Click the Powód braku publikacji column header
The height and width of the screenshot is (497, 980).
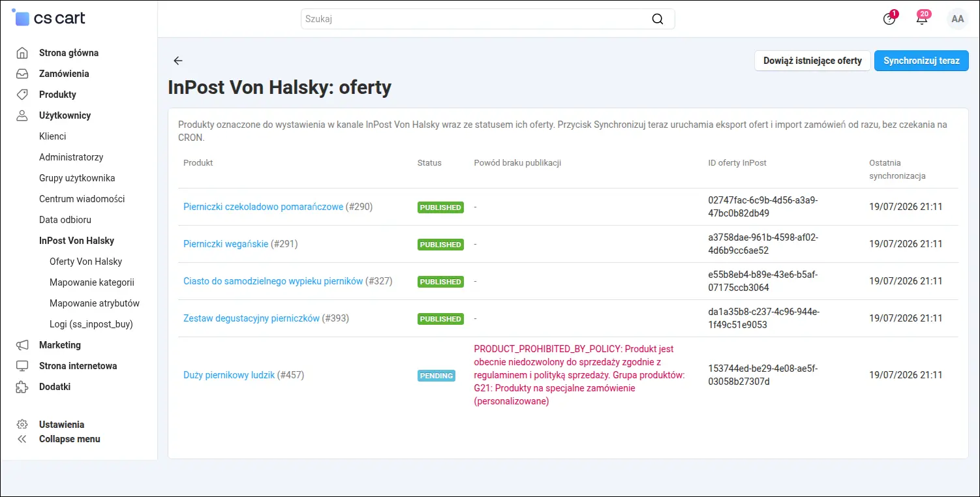517,163
